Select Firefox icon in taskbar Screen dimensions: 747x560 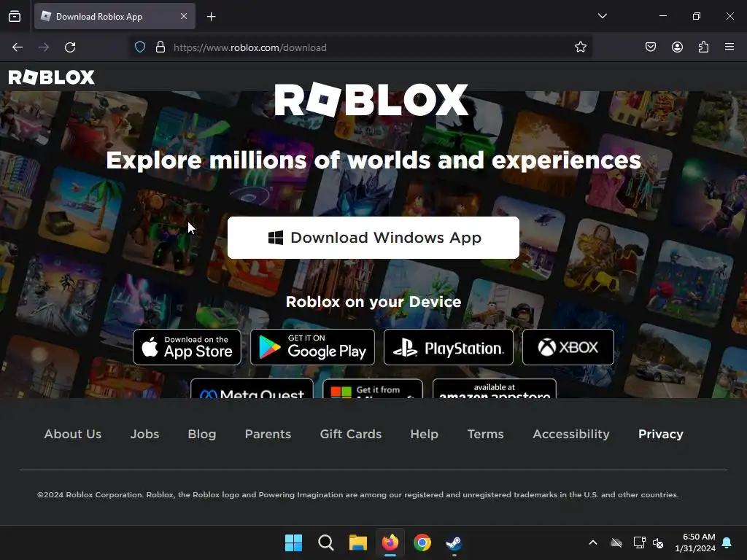390,542
